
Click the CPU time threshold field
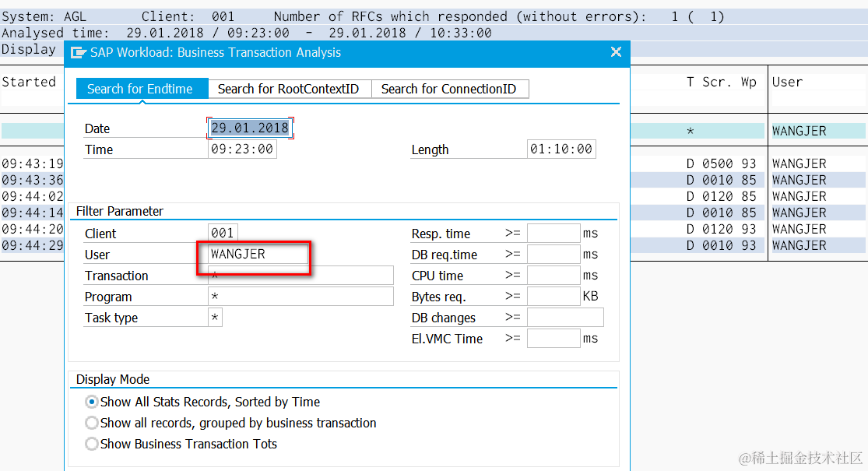[553, 275]
